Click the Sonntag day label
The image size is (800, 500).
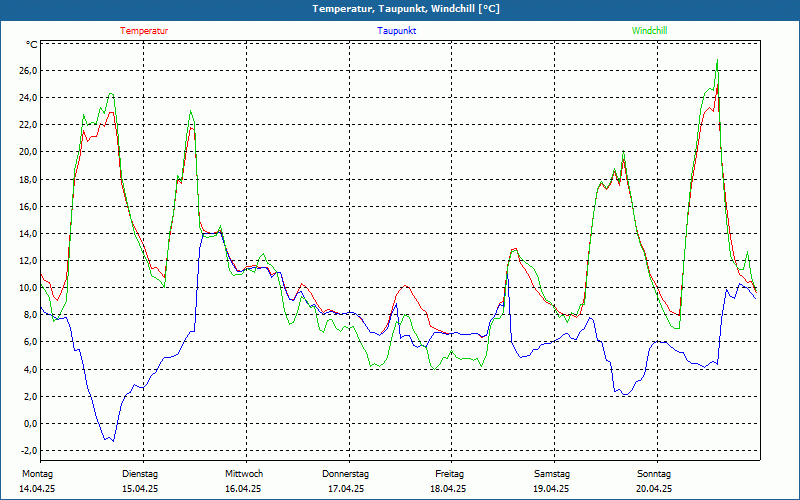point(654,474)
